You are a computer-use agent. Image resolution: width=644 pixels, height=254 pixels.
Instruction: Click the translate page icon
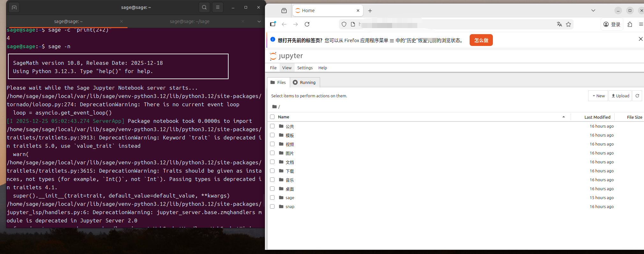559,24
